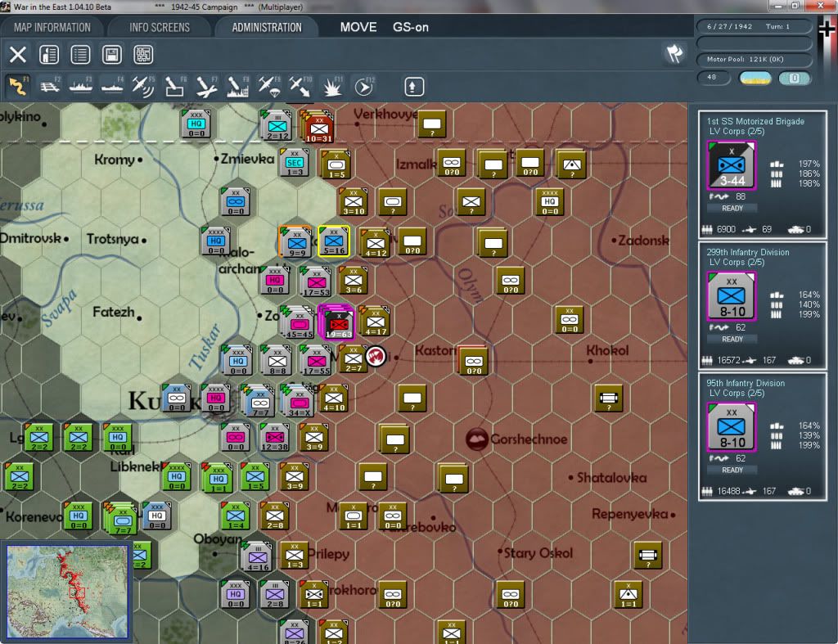Open the lined list administration icon
The height and width of the screenshot is (644, 838).
[80, 55]
